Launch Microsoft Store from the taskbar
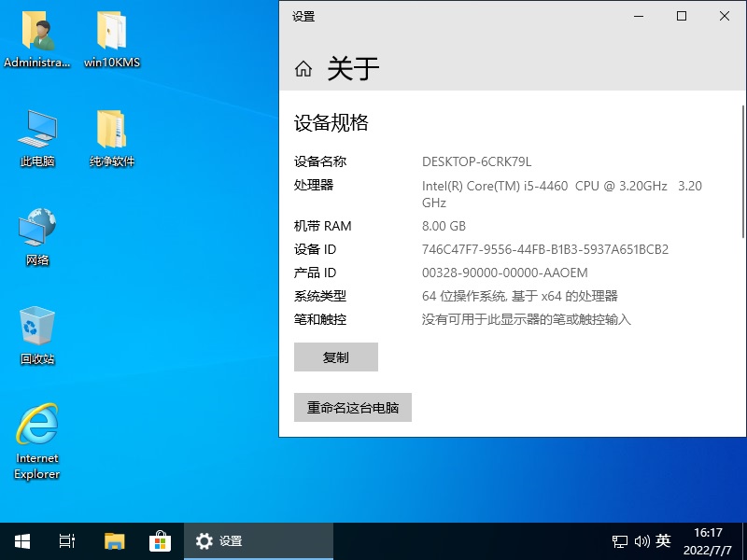Screen dimensions: 747x560 coord(160,540)
